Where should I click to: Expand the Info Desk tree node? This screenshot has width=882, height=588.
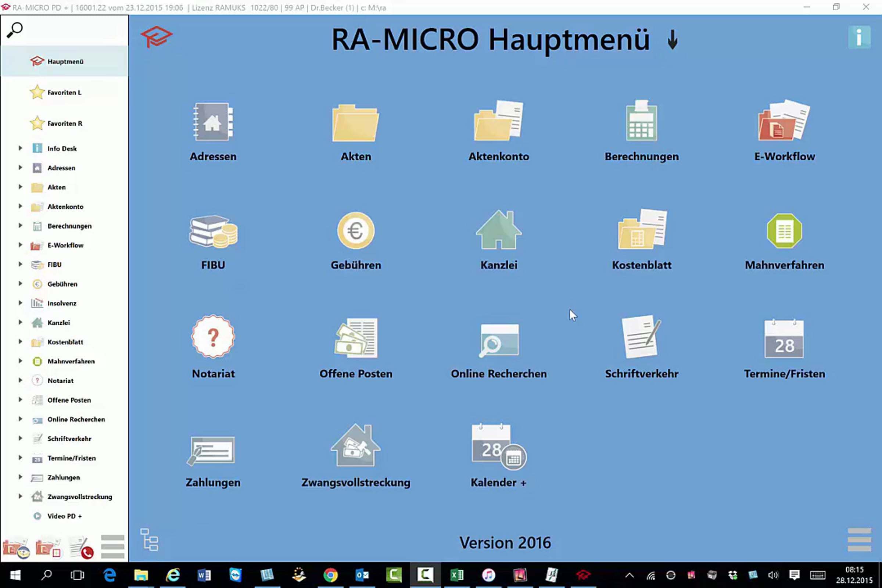(20, 148)
